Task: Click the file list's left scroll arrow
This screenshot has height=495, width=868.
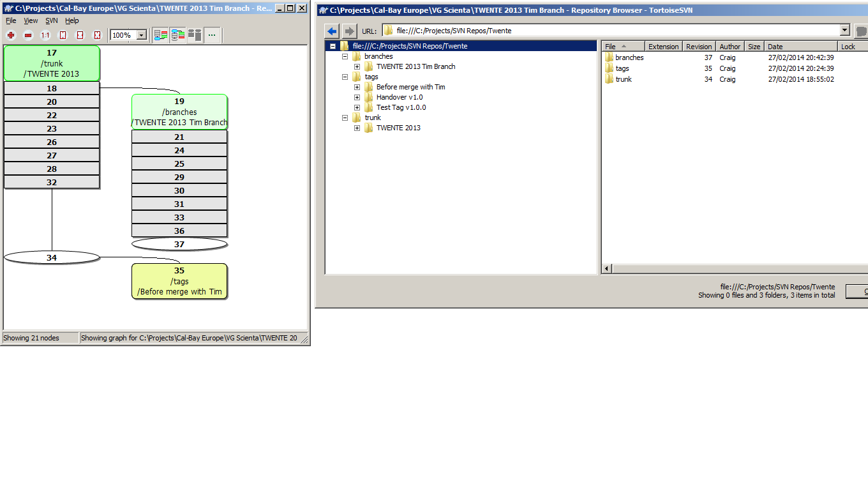Action: coord(607,269)
